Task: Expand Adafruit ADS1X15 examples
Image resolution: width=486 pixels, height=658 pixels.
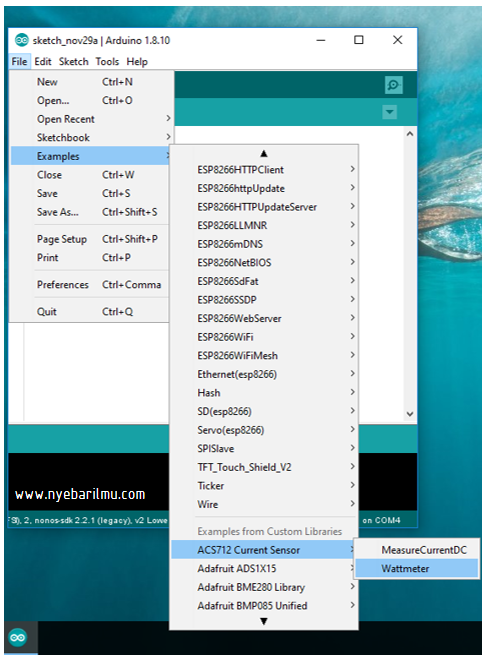Action: tap(264, 569)
